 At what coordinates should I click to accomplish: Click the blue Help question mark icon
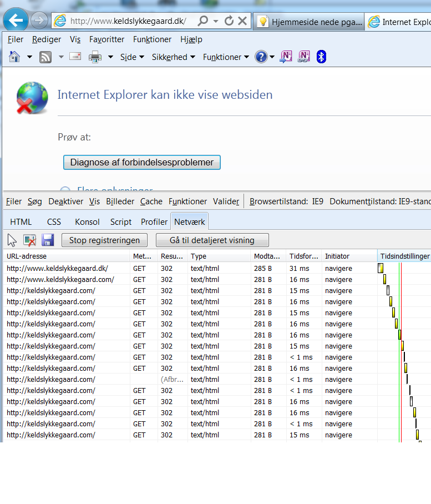tap(261, 57)
